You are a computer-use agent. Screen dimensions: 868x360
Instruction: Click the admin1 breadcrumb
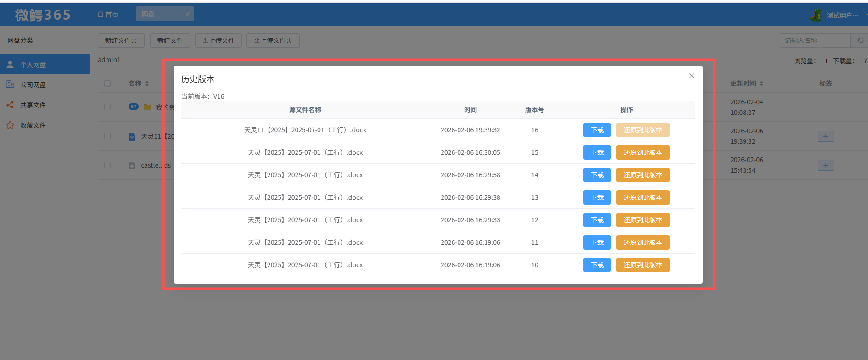pos(109,60)
